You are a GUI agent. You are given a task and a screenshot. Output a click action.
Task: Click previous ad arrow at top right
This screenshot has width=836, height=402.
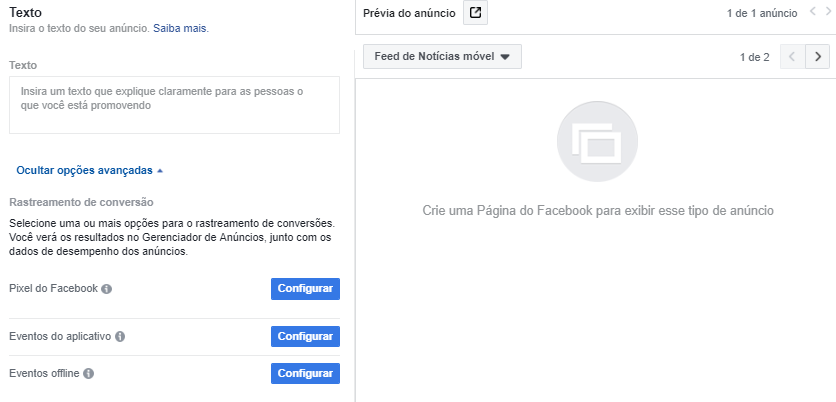[x=812, y=14]
